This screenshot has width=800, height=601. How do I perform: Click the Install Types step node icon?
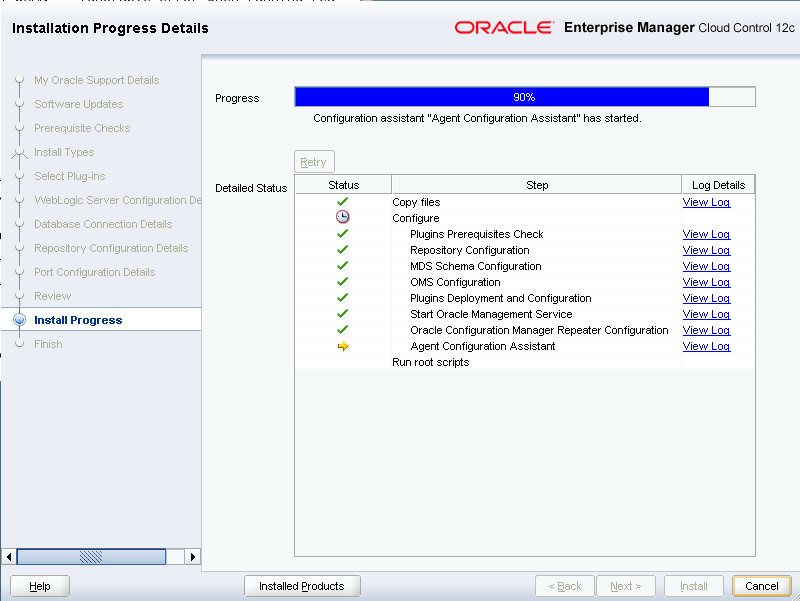(x=19, y=152)
